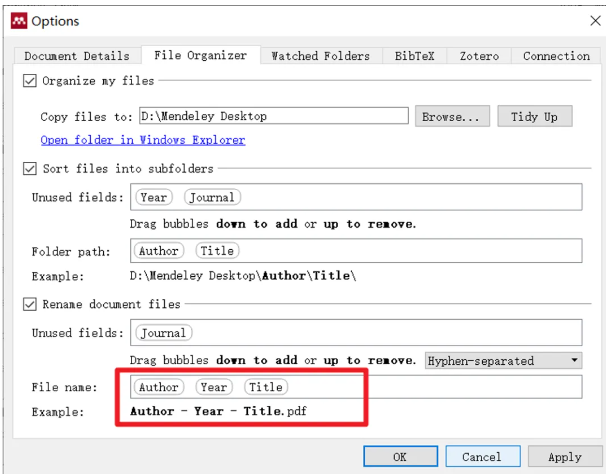
Task: Open folder in Windows Explorer link
Action: pos(143,140)
